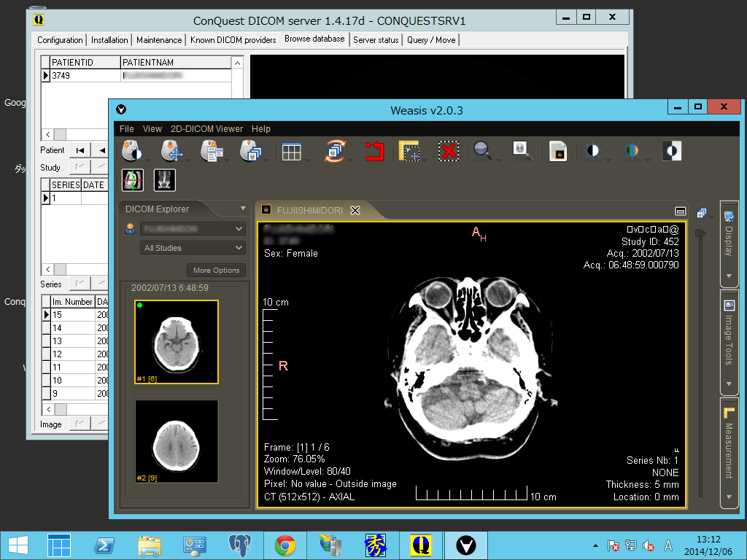Open the 2D-DICOM Viewer menu
The height and width of the screenshot is (560, 747).
pyautogui.click(x=206, y=129)
